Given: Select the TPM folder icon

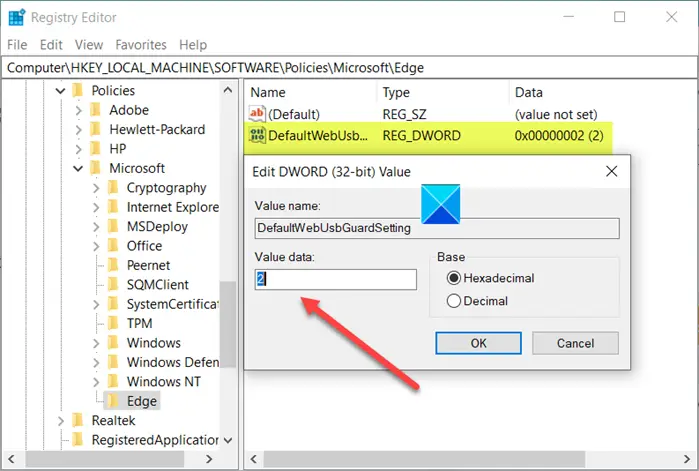Looking at the screenshot, I should click(113, 323).
